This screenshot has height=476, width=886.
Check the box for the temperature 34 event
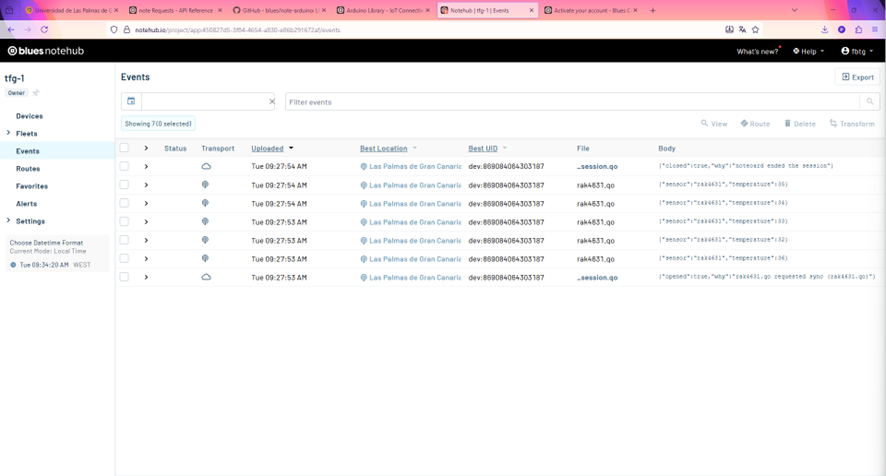[124, 203]
